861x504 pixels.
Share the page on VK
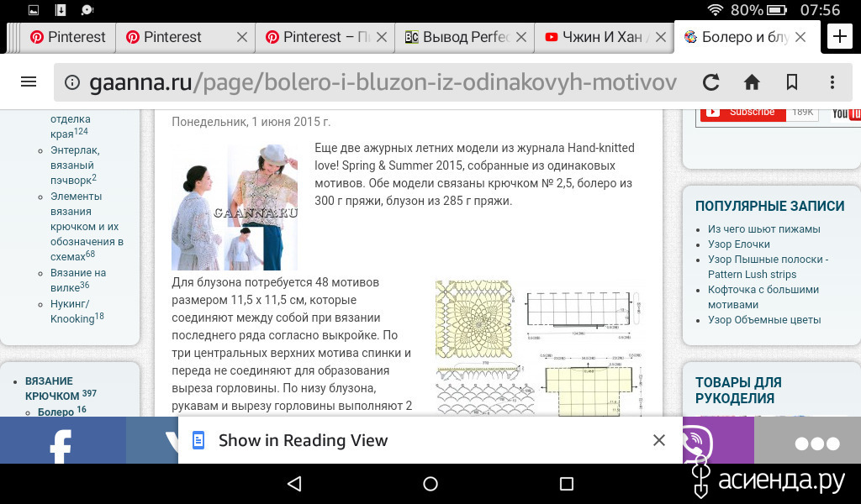[152, 440]
